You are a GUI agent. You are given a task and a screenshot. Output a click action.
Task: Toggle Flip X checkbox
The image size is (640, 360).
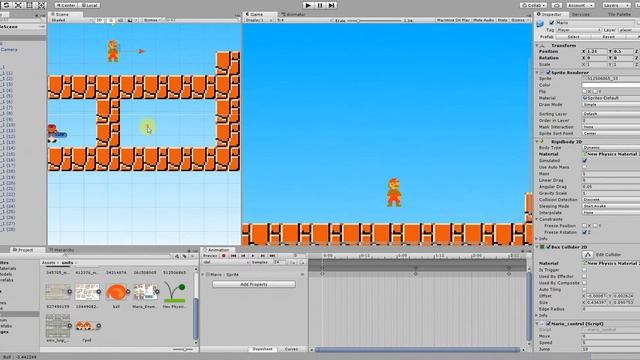point(584,91)
